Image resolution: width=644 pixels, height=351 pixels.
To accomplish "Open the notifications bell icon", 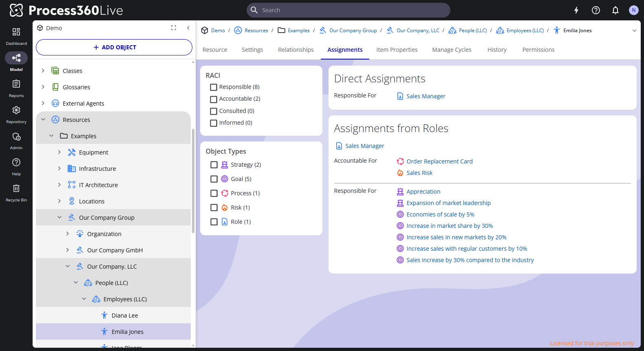I will [615, 10].
